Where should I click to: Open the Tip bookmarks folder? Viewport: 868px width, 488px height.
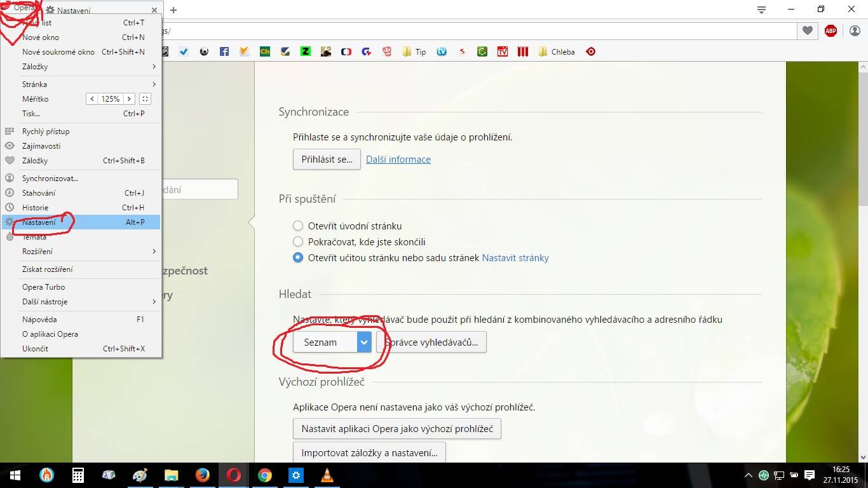tap(414, 52)
